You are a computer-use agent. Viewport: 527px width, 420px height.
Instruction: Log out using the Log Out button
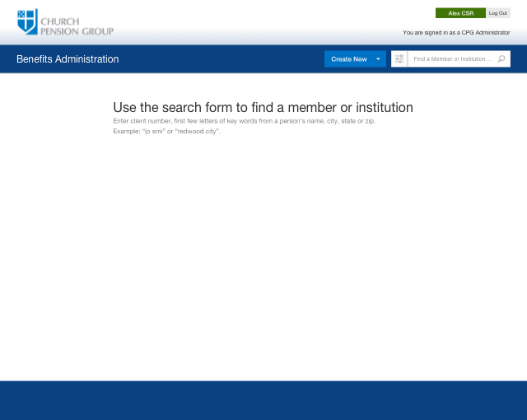pyautogui.click(x=497, y=13)
